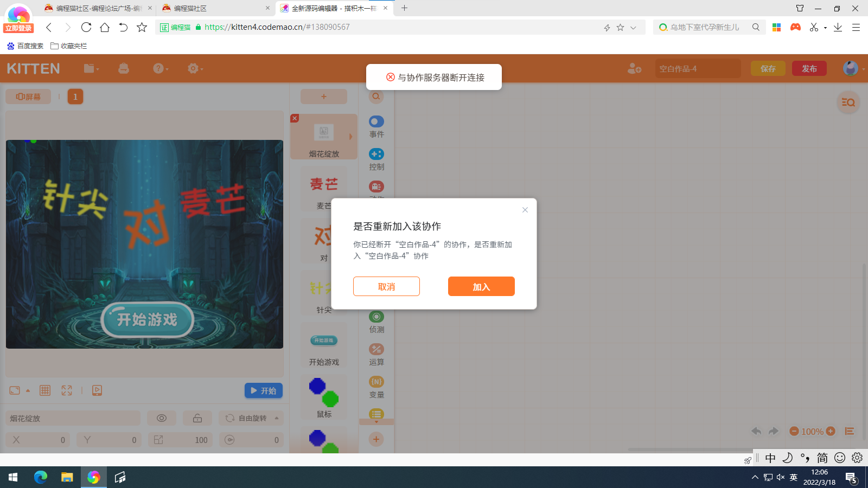Expand the 烟花绽放 sprite arrow
Screen dimensions: 868x488
click(351, 137)
